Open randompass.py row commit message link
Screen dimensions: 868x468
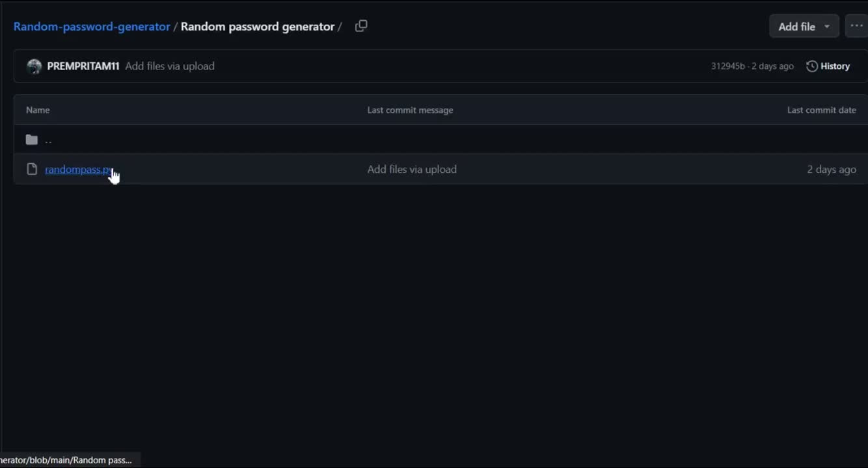pos(412,169)
